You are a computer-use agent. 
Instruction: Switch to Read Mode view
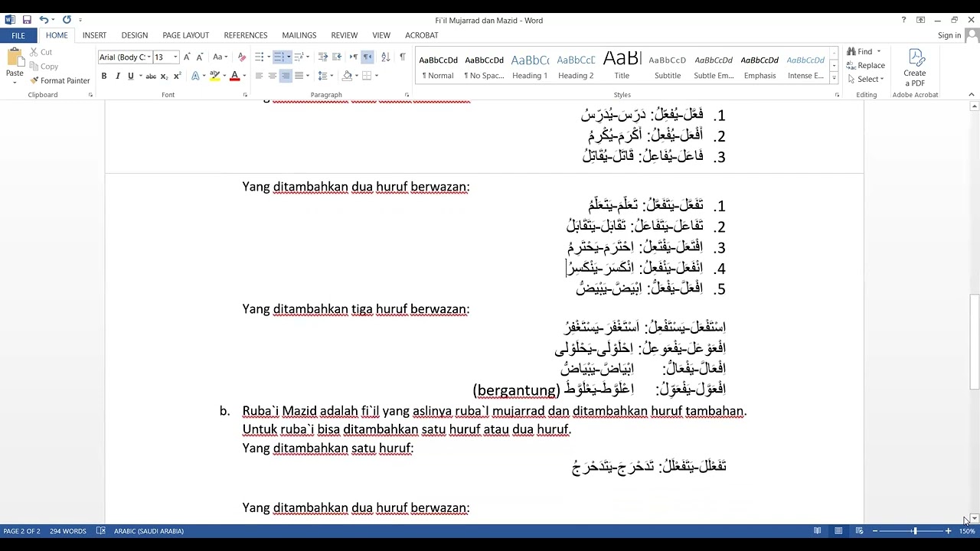[x=818, y=531]
